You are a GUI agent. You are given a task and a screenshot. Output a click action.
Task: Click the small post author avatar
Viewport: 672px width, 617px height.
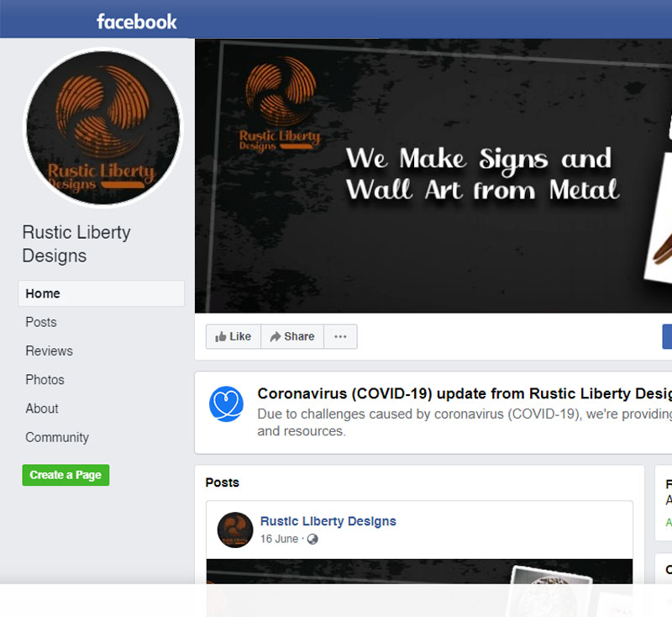(235, 530)
